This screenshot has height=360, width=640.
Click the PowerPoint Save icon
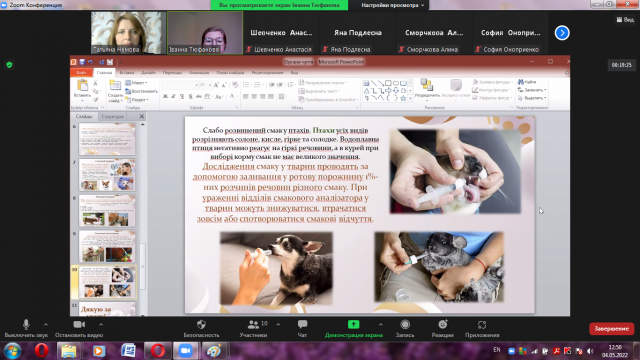point(82,62)
